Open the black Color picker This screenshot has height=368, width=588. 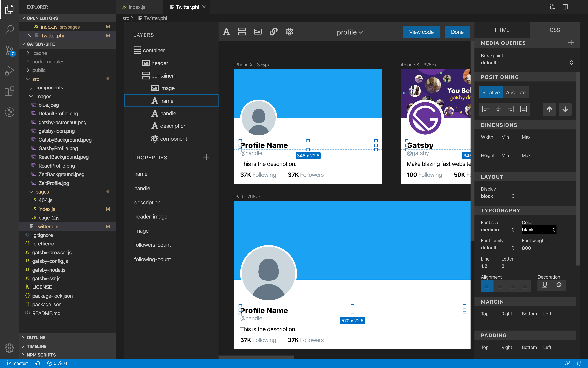tap(539, 230)
